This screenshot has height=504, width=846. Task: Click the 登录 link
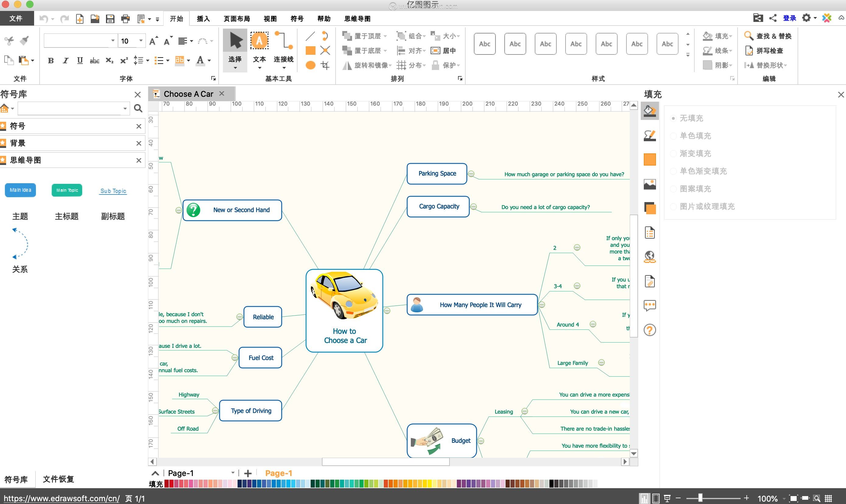[x=789, y=18]
